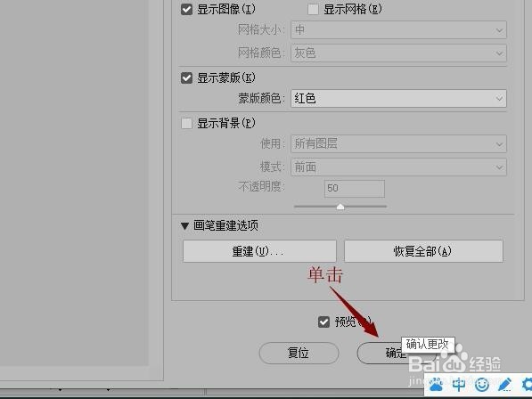The height and width of the screenshot is (399, 532).
Task: Open the 蒙版颜色 dropdown showing 红色
Action: [x=398, y=99]
